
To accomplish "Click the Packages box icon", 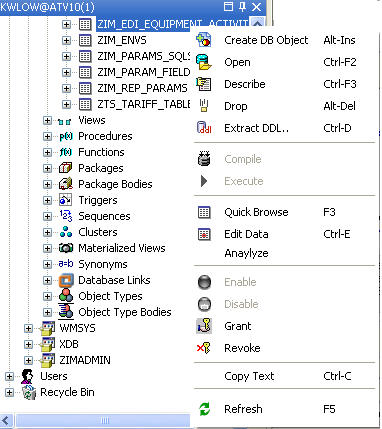I will coord(65,168).
